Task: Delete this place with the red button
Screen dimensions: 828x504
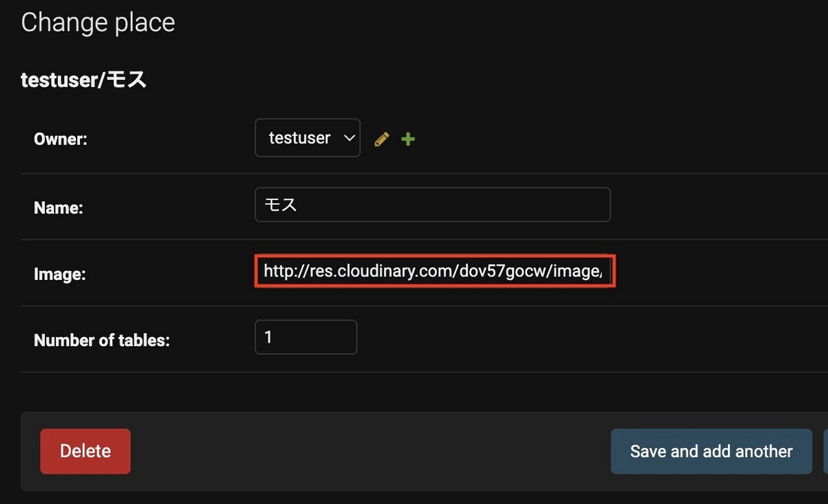Action: pos(85,451)
